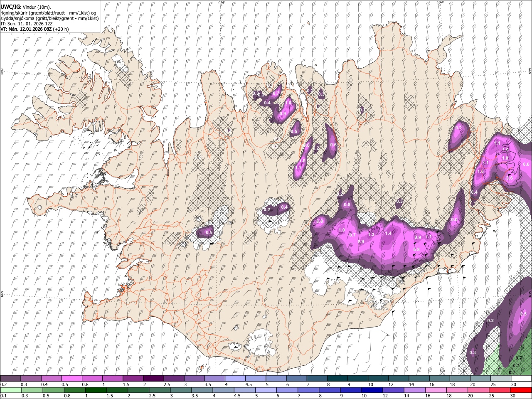The height and width of the screenshot is (399, 532).
Task: Pick the 0.8 swatch in the upper legend row
Action: coord(92,379)
